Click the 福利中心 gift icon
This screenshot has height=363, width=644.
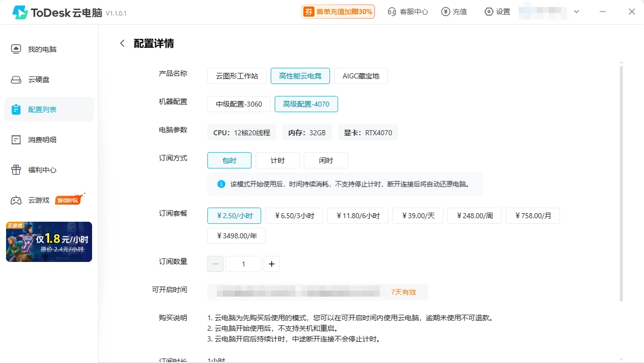(16, 170)
